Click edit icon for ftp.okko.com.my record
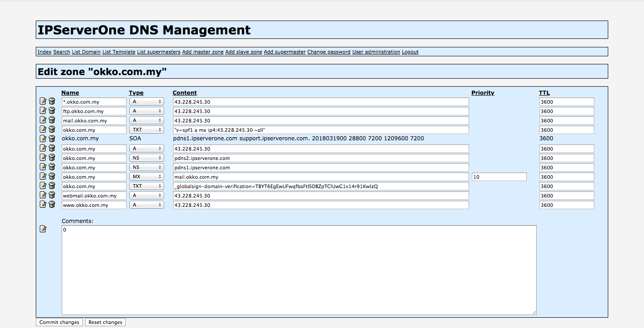This screenshot has width=644, height=328. (x=43, y=111)
